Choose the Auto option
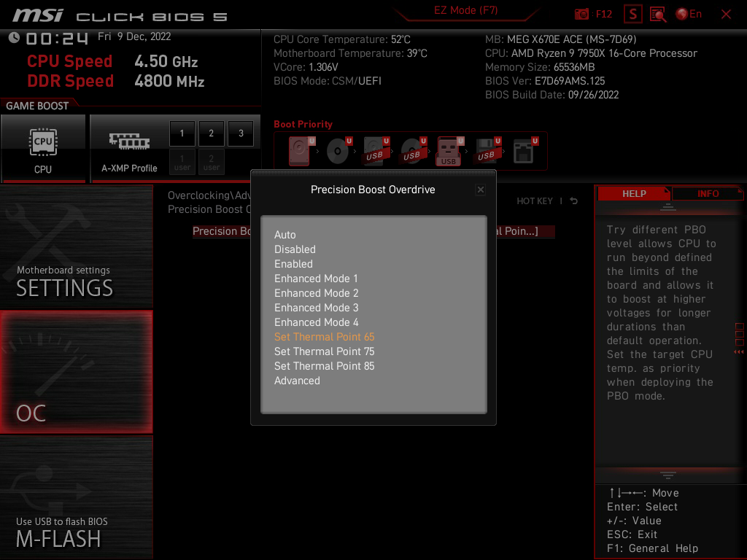This screenshot has height=560, width=747. pos(285,235)
